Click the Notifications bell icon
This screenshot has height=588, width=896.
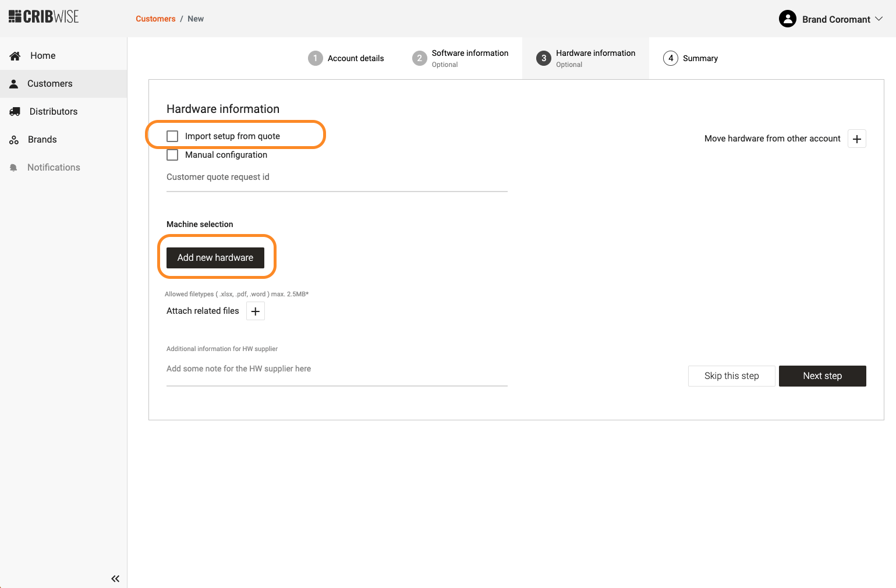(x=14, y=168)
